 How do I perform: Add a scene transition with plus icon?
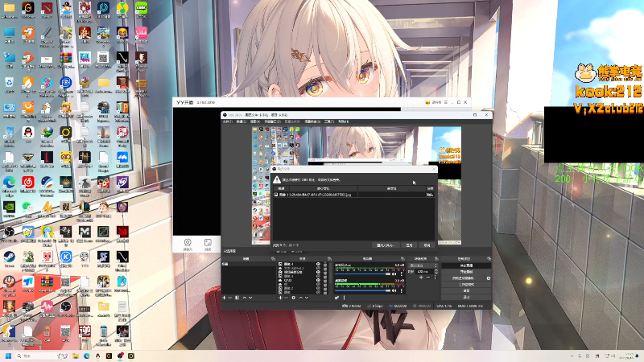(x=421, y=277)
